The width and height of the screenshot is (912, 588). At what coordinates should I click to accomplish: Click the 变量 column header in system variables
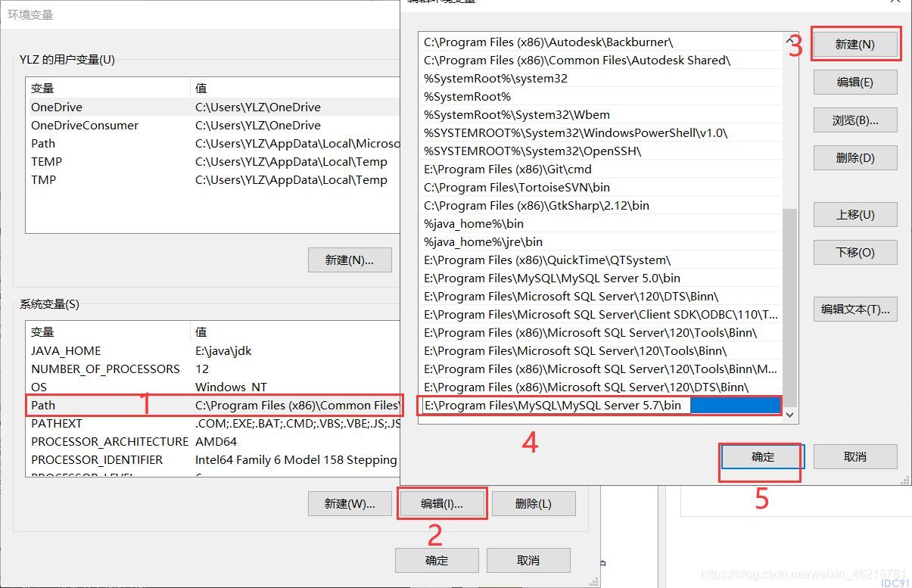point(107,332)
